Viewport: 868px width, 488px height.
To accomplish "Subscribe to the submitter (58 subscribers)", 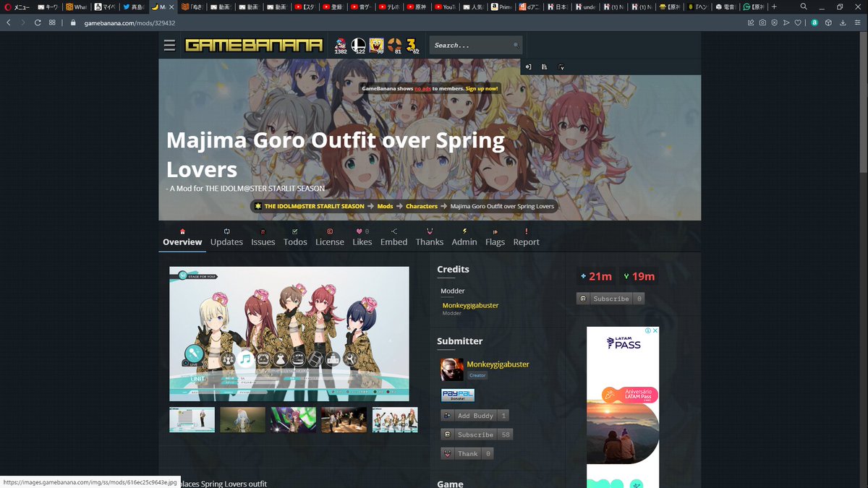I will tap(477, 435).
